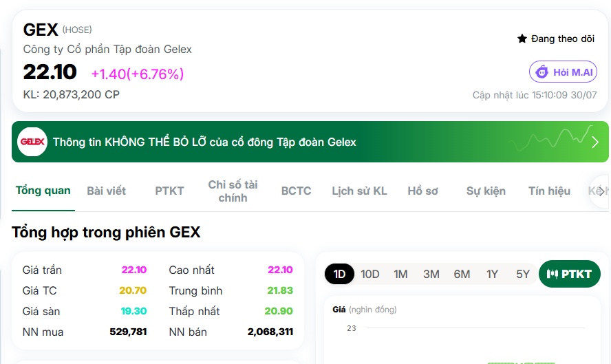Click the Hỏi M.AI robot icon
This screenshot has height=364, width=611.
pyautogui.click(x=542, y=72)
